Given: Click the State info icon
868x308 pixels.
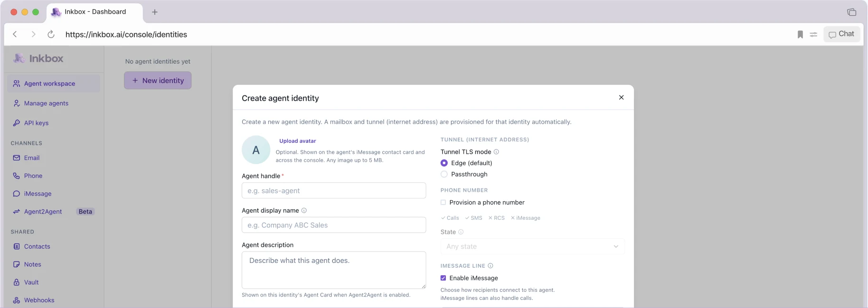Looking at the screenshot, I should click(461, 232).
